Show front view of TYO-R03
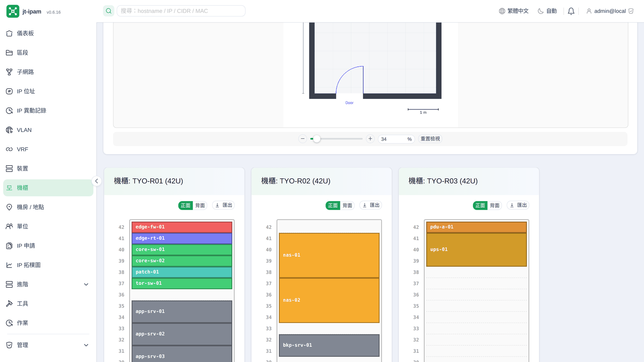This screenshot has width=644, height=362. point(480,206)
